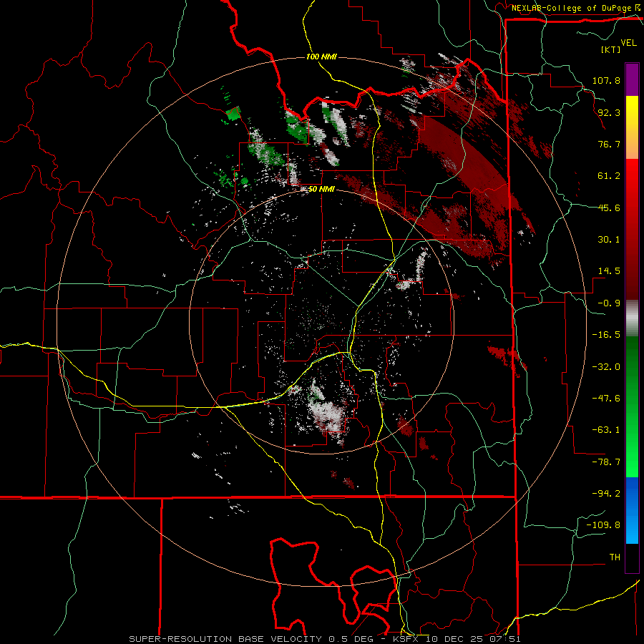The height and width of the screenshot is (644, 644).
Task: Click the -32.0 velocity scale value
Action: [x=606, y=367]
